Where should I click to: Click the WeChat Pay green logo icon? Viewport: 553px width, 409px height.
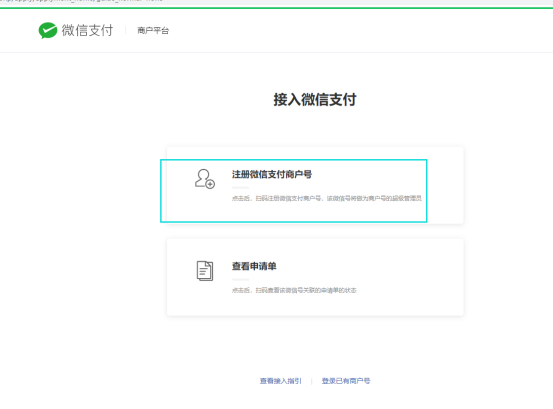click(x=48, y=30)
